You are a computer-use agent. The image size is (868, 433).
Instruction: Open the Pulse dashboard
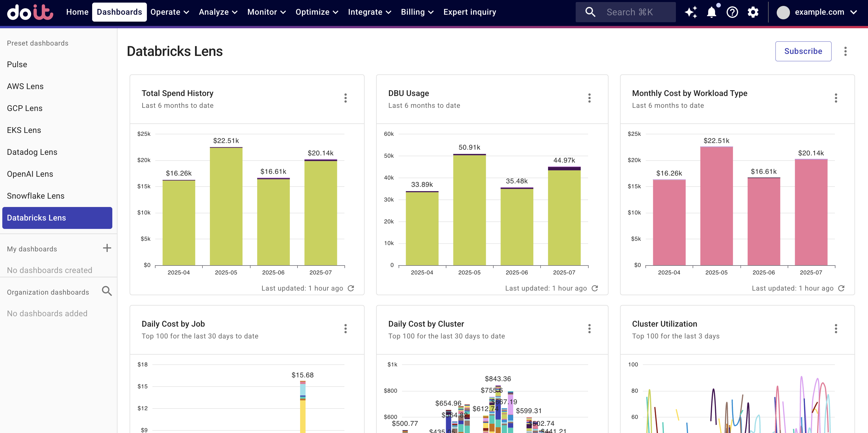(x=57, y=64)
